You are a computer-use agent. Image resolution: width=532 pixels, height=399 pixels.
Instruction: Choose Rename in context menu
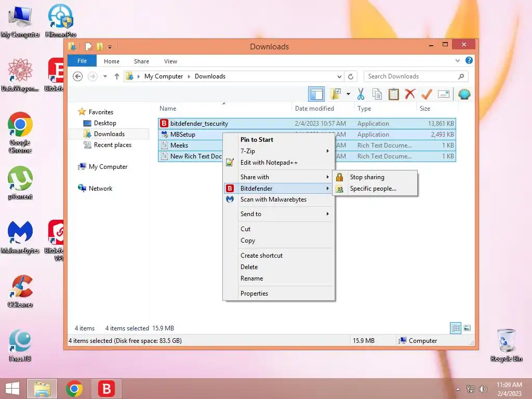[x=279, y=278]
